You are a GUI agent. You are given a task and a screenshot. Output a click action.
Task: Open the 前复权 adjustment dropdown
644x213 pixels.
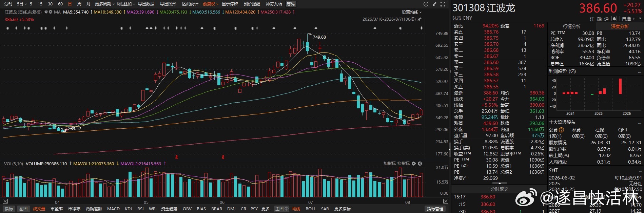point(211,4)
